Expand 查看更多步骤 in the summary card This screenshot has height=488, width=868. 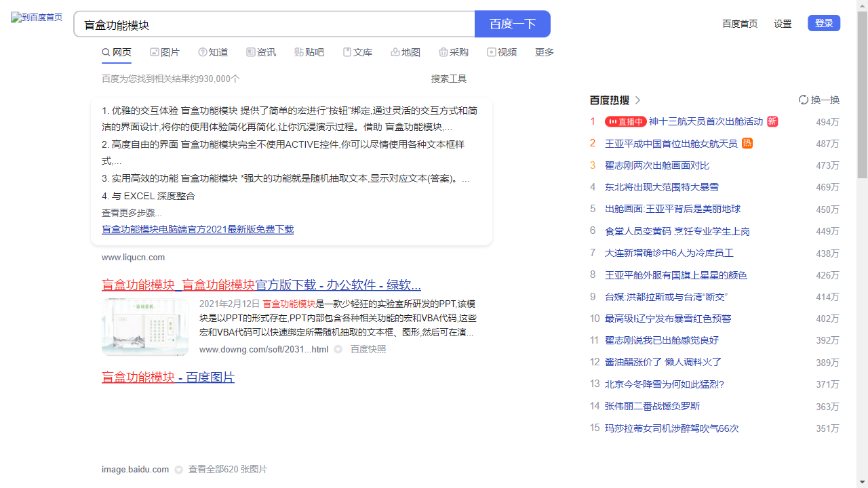click(x=132, y=213)
